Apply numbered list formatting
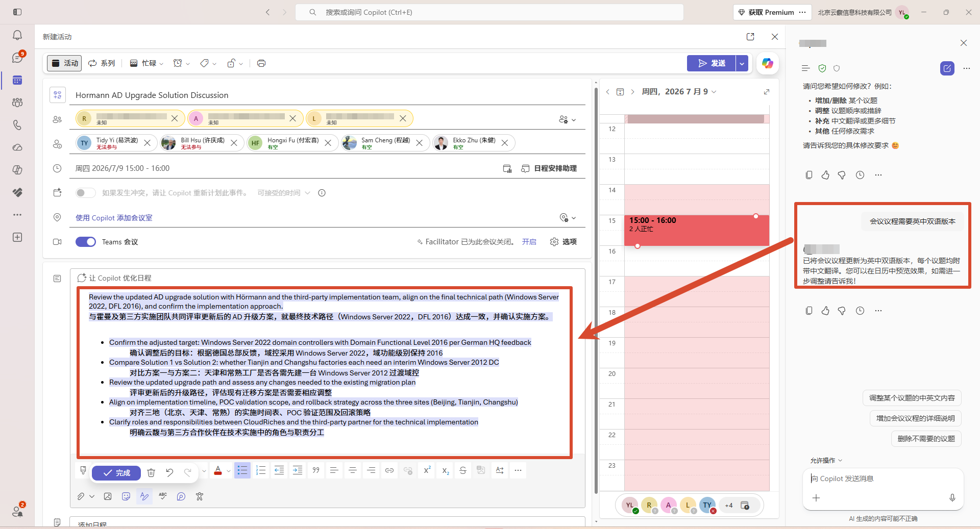980x529 pixels. pos(261,470)
